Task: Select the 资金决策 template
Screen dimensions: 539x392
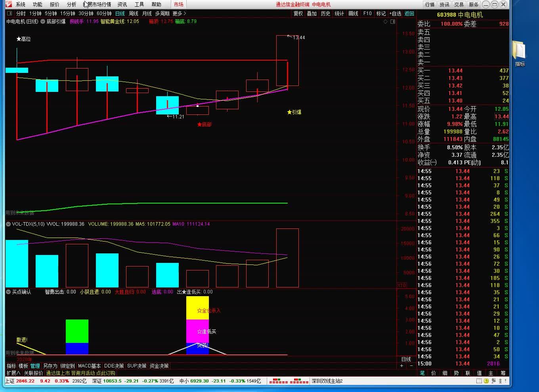Action: click(x=159, y=366)
